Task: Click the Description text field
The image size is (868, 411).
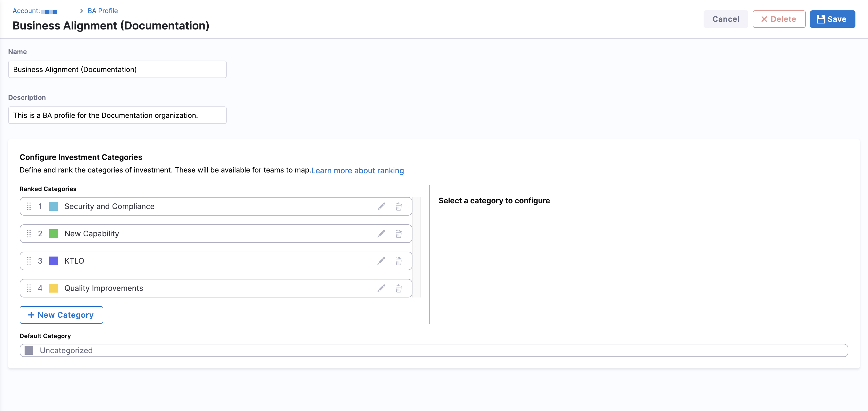Action: [117, 115]
